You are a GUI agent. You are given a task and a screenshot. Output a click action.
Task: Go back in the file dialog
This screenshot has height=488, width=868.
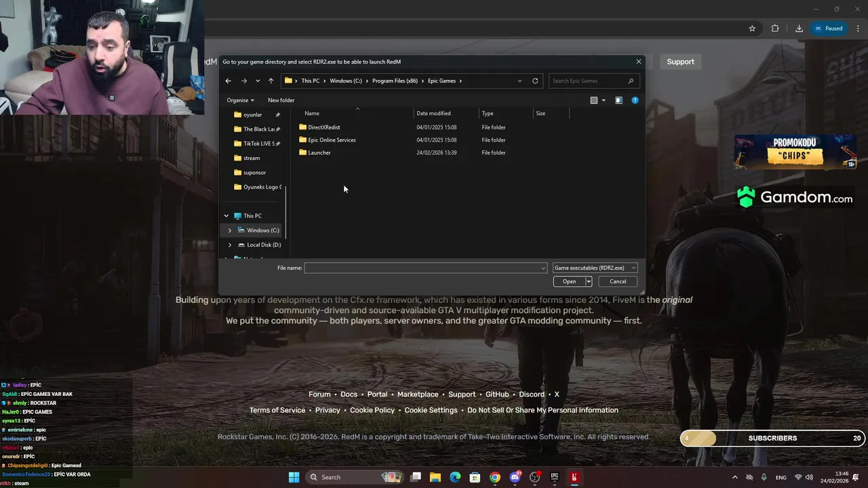(229, 81)
